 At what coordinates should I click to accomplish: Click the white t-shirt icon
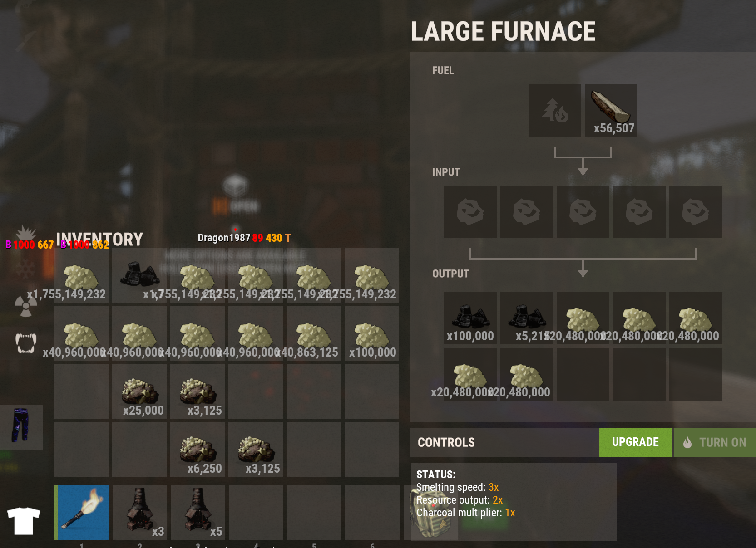[x=24, y=520]
